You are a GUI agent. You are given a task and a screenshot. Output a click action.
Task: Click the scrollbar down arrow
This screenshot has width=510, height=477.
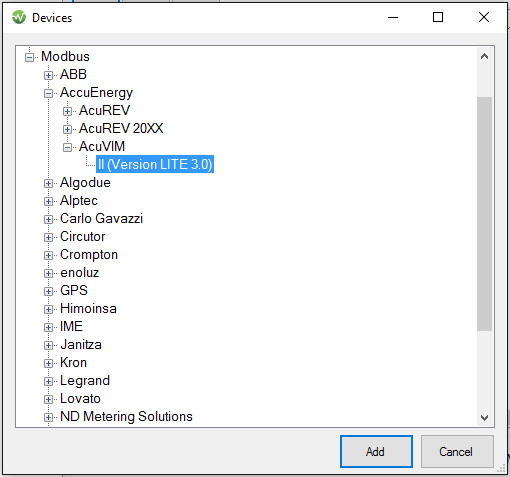[x=484, y=417]
